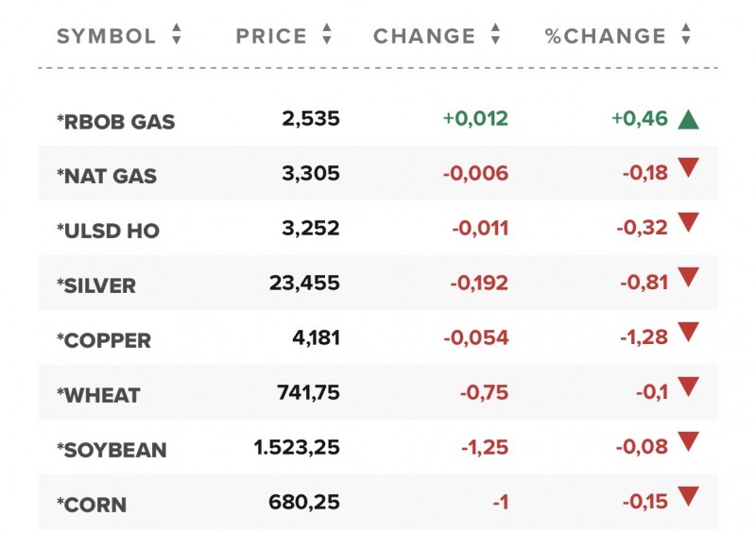The image size is (756, 534).
Task: Sort table by the PRICE column arrows
Action: [x=327, y=36]
